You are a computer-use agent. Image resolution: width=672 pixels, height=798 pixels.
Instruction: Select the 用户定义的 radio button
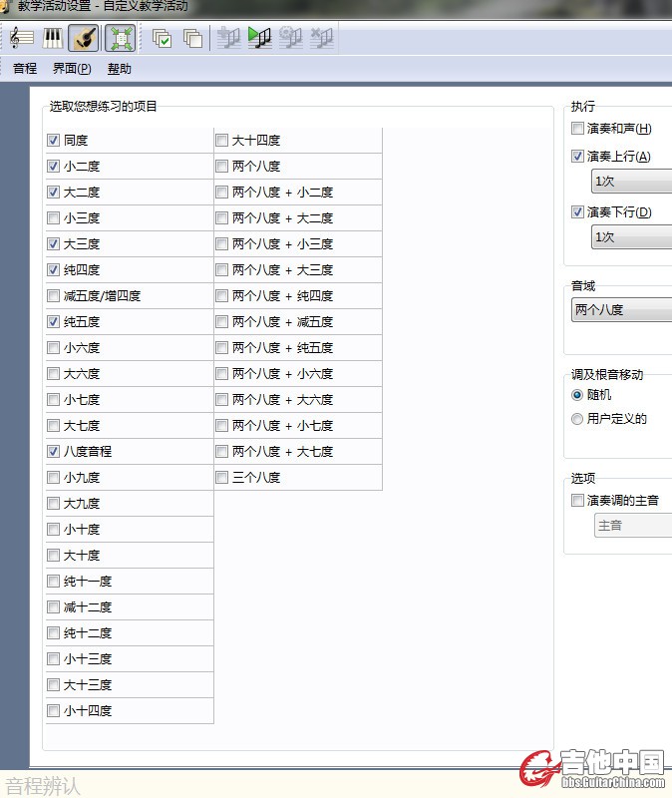578,419
